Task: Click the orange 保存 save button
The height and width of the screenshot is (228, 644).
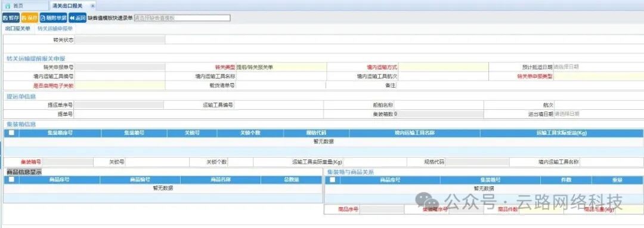Action: (x=30, y=18)
